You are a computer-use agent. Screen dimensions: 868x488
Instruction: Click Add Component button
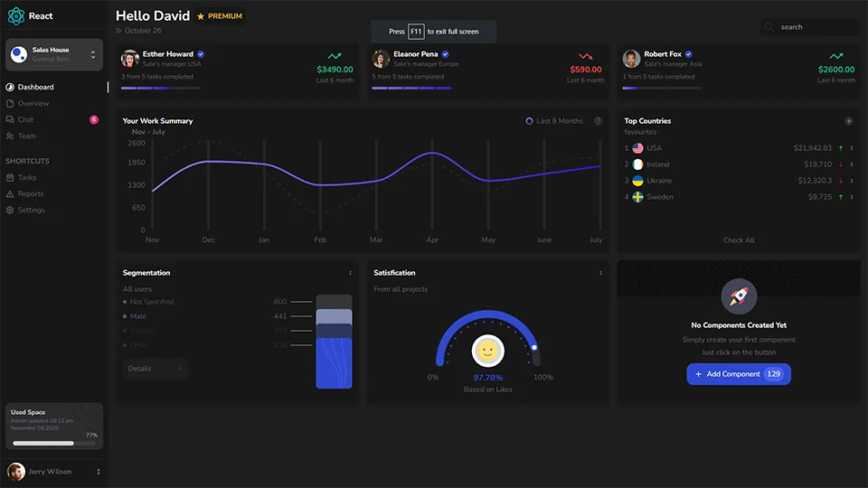pos(739,374)
